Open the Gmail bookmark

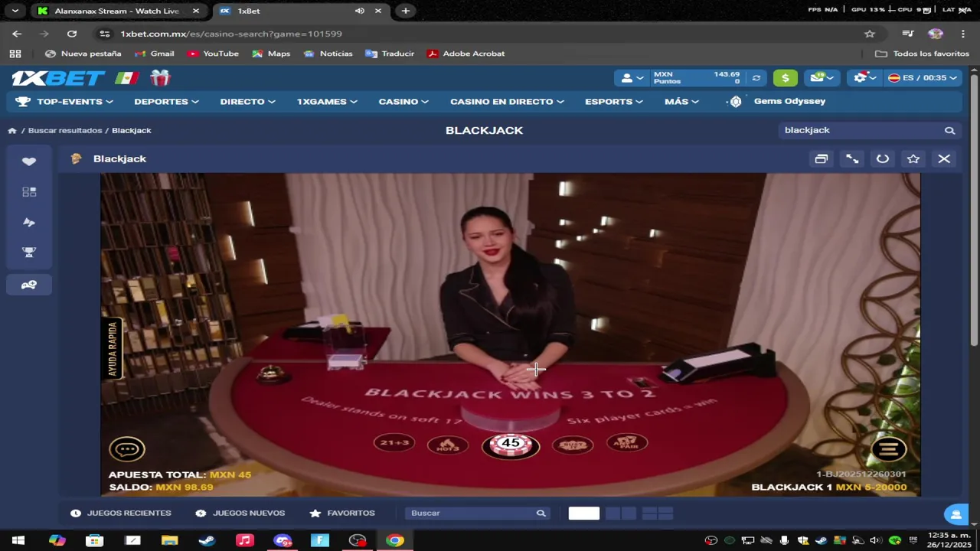pyautogui.click(x=155, y=54)
